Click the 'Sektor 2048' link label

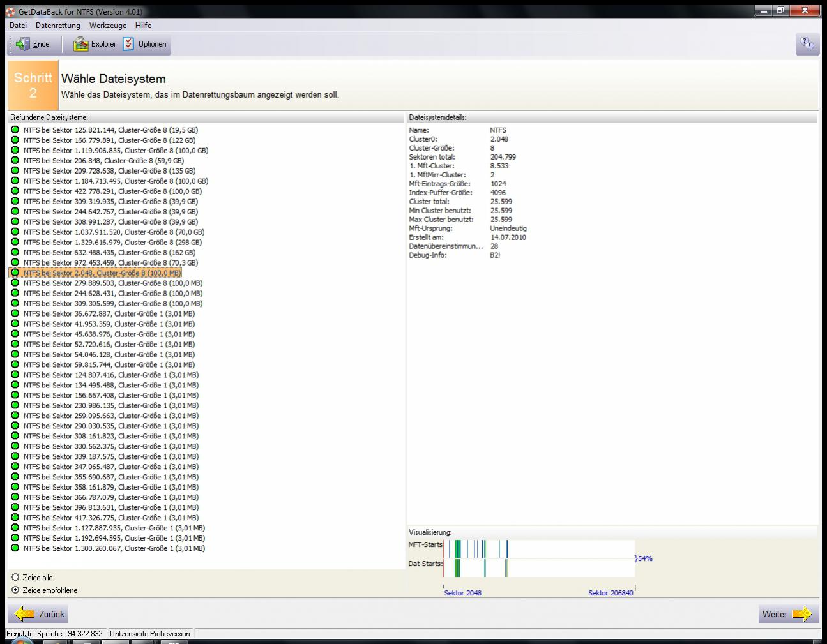point(463,593)
